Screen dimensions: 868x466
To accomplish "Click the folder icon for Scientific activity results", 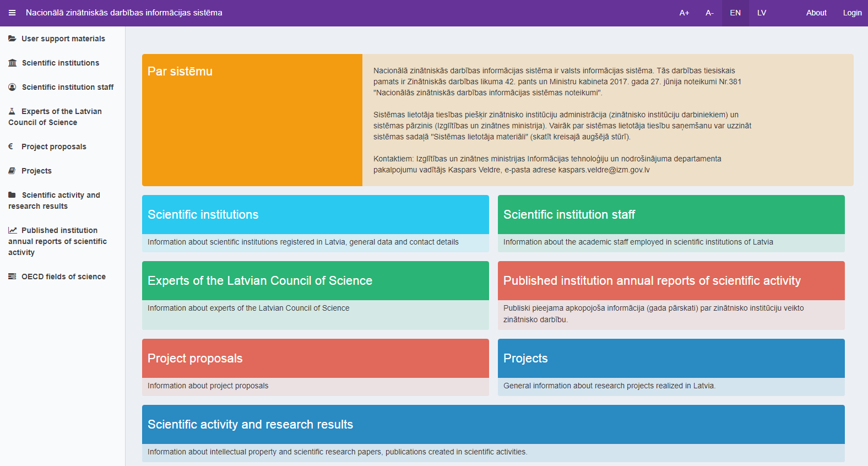I will [12, 195].
